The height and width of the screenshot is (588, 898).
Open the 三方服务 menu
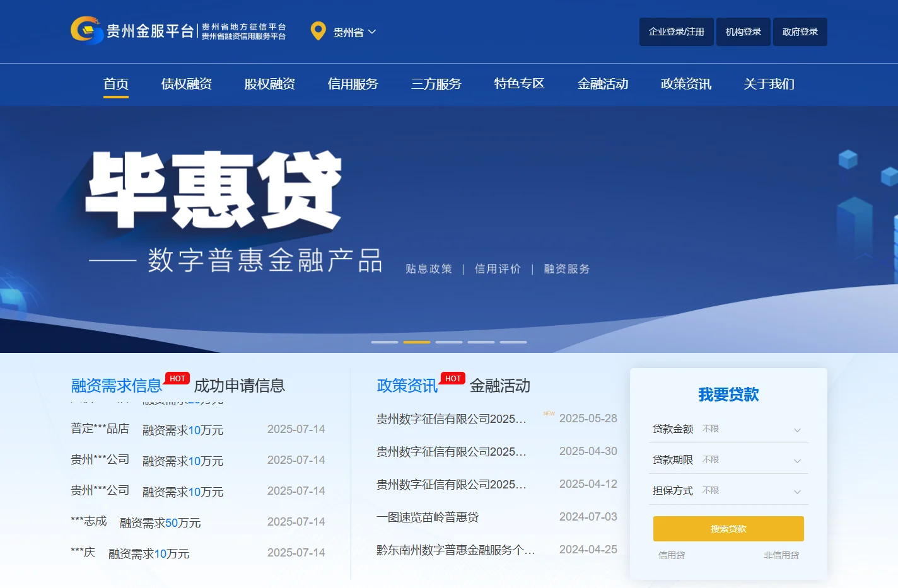point(436,84)
